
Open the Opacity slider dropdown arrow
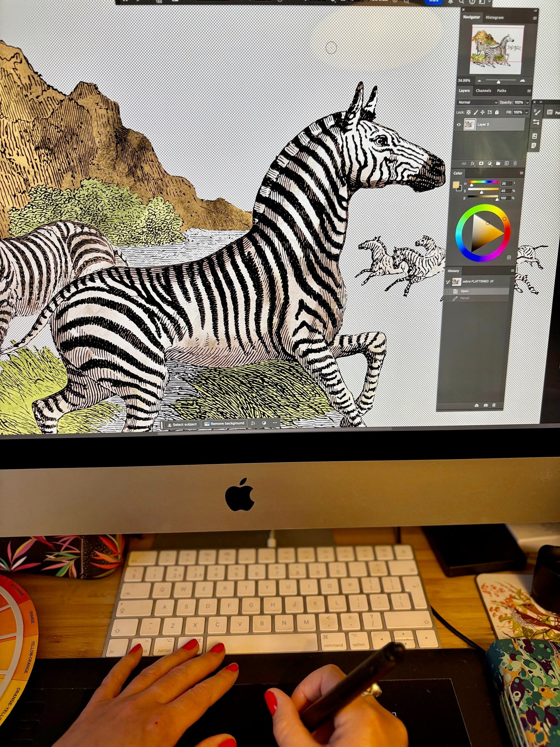pos(527,103)
